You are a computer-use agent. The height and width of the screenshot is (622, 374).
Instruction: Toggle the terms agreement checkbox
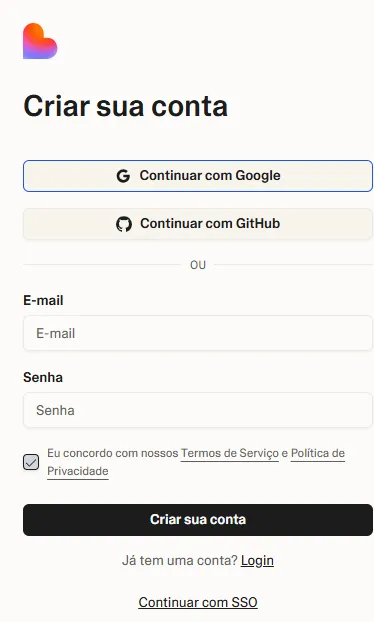pos(31,462)
